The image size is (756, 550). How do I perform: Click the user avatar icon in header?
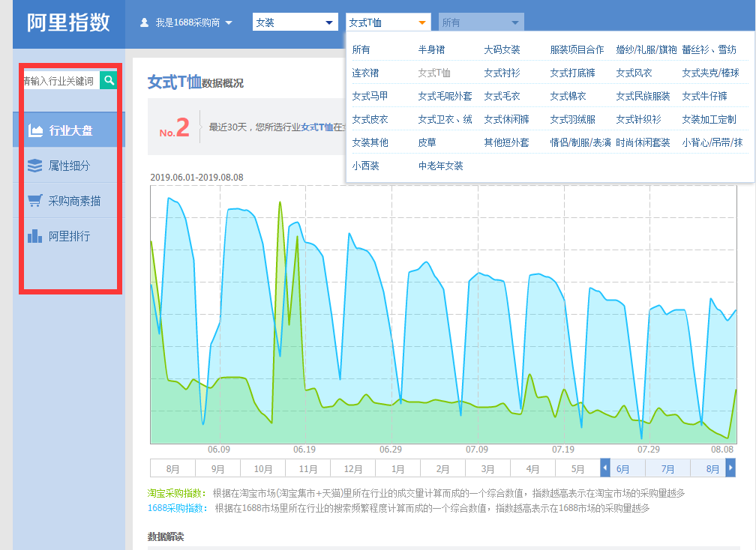(x=144, y=22)
